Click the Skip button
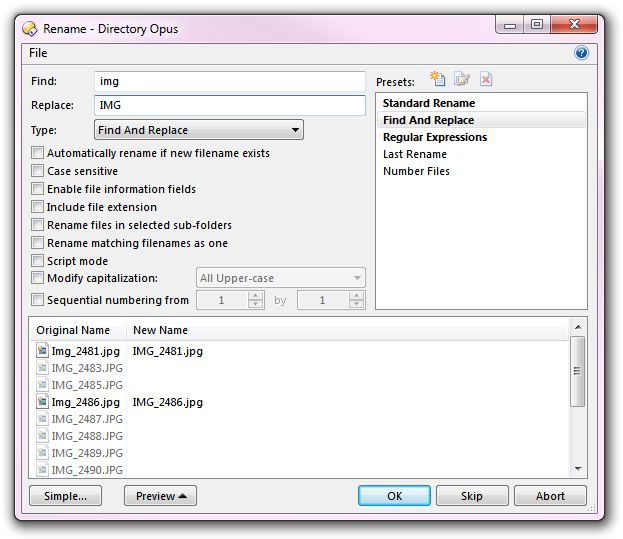Viewport: 623px width, 539px height. point(472,496)
